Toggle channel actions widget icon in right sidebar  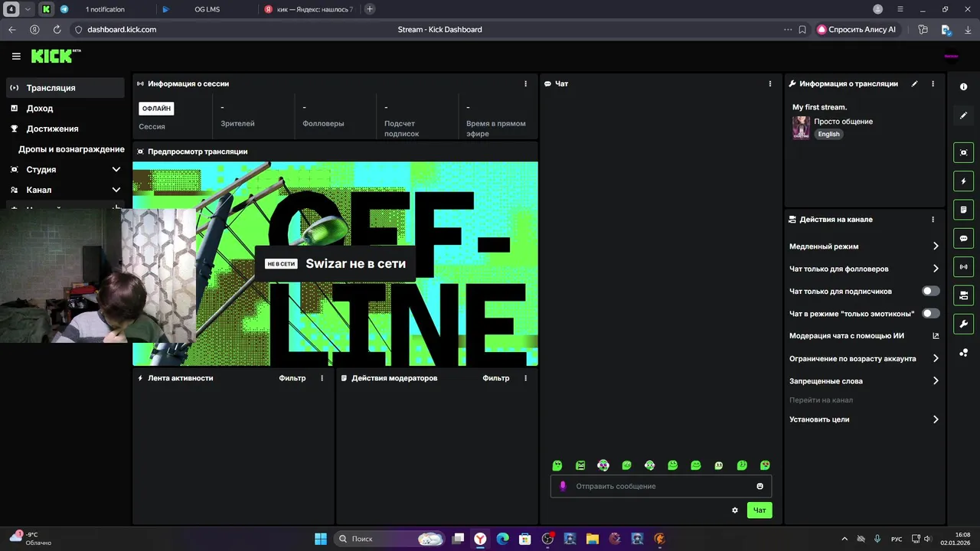[964, 295]
